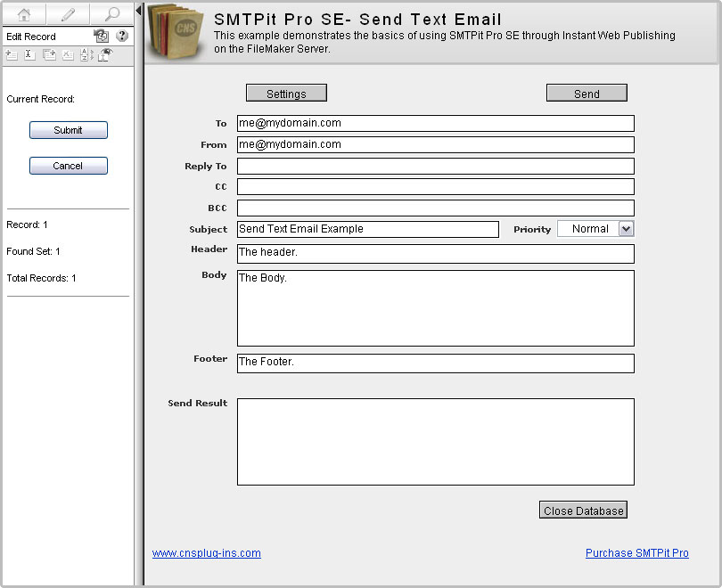Click the 'Total Records: 1' text
This screenshot has height=588, width=722.
(x=41, y=278)
